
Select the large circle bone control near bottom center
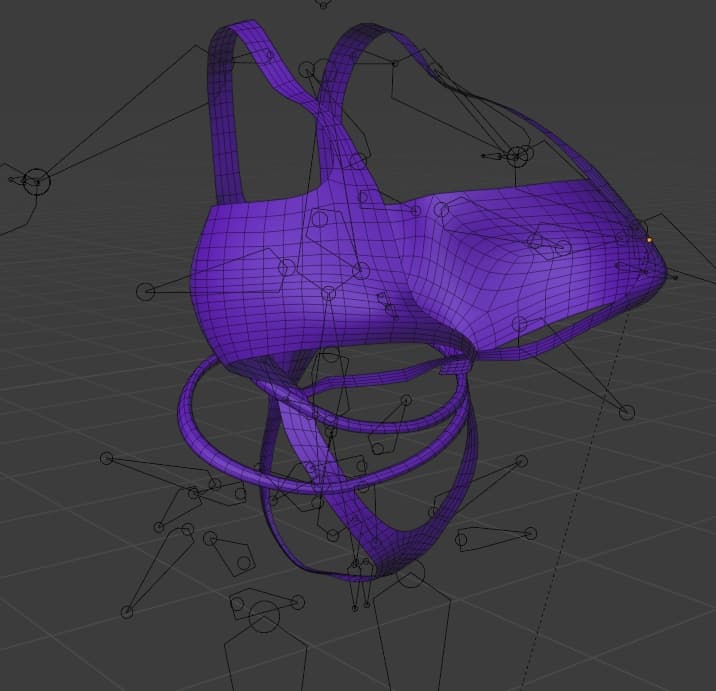264,617
